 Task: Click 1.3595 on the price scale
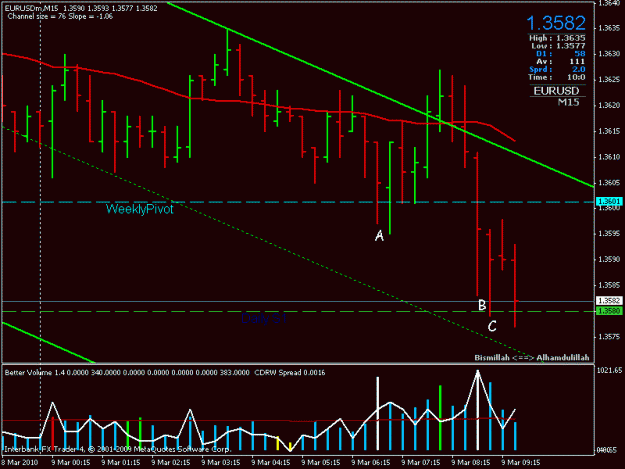[x=609, y=234]
